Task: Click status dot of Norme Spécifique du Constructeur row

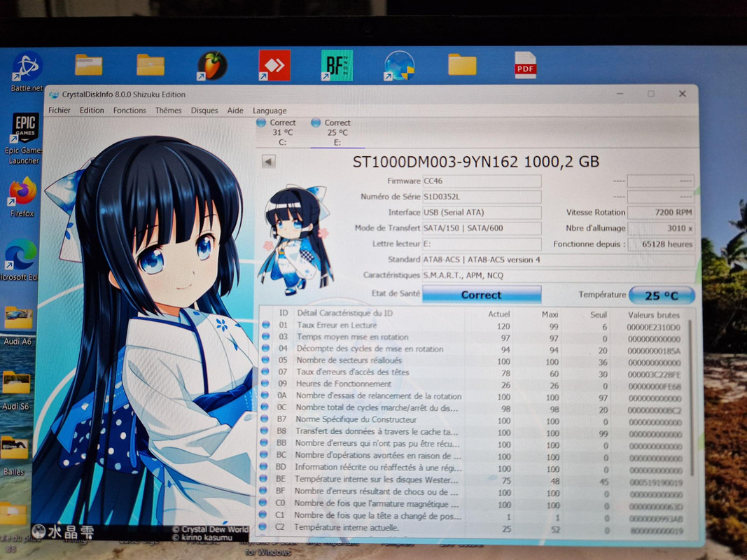Action: coord(265,419)
